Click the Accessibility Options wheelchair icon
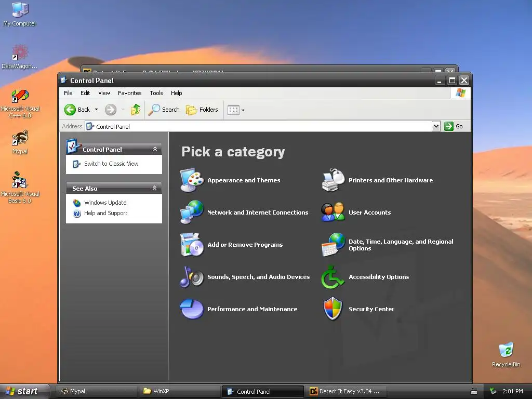 333,277
